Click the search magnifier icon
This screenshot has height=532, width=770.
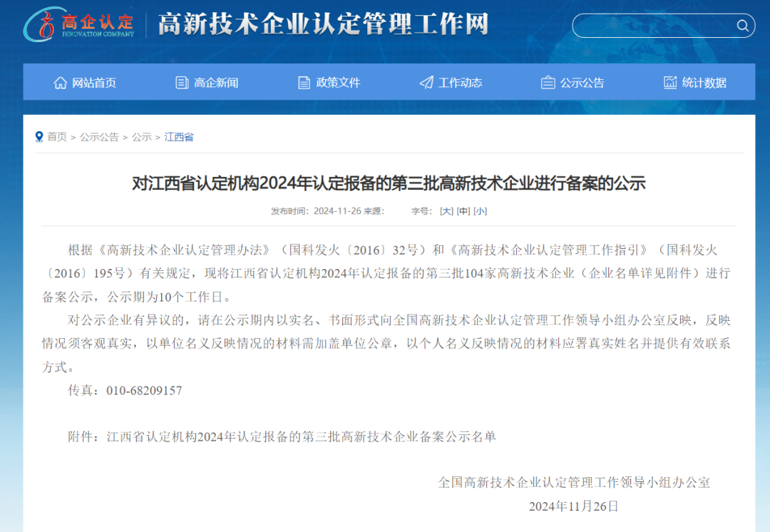coord(742,26)
